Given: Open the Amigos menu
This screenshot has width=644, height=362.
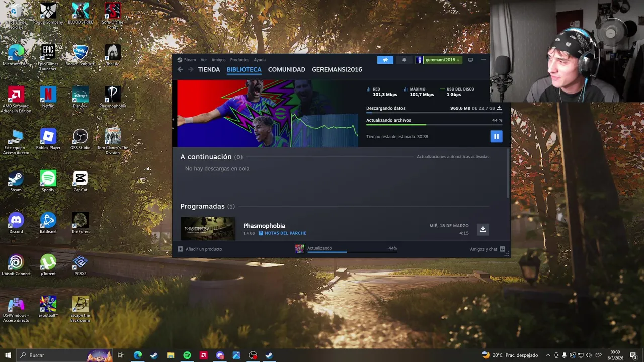Looking at the screenshot, I should point(218,60).
